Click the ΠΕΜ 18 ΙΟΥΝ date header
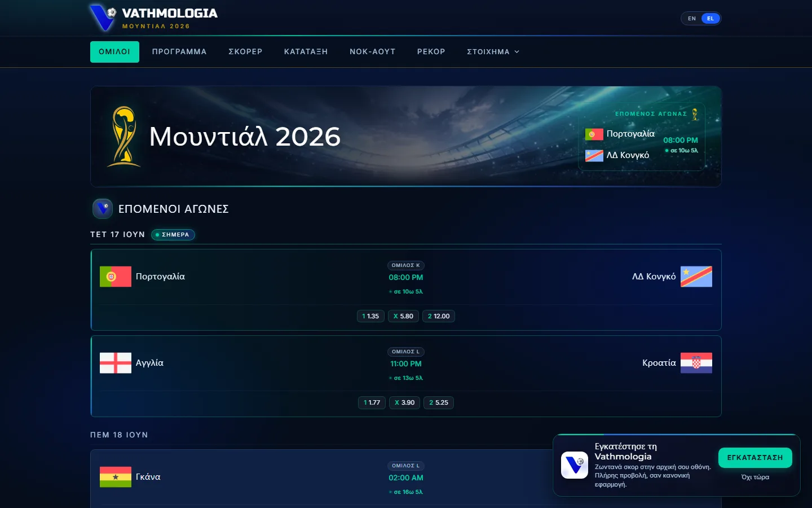The height and width of the screenshot is (508, 812). tap(119, 435)
